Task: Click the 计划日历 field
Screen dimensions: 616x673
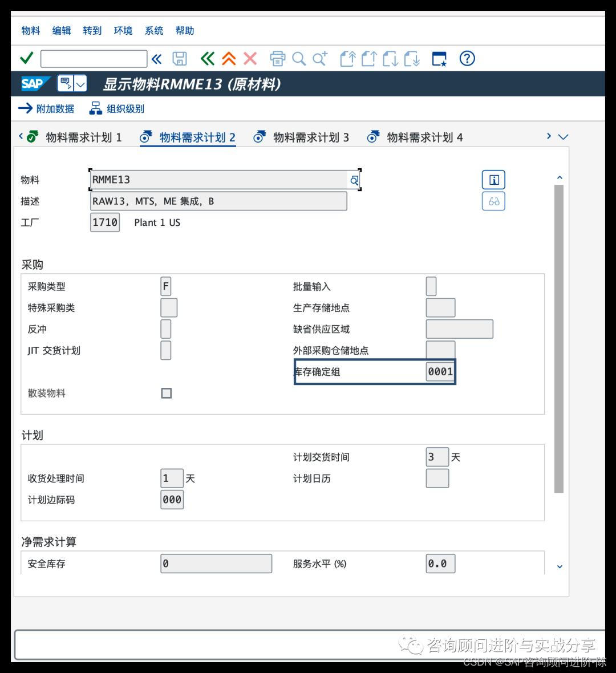Action: coord(437,478)
